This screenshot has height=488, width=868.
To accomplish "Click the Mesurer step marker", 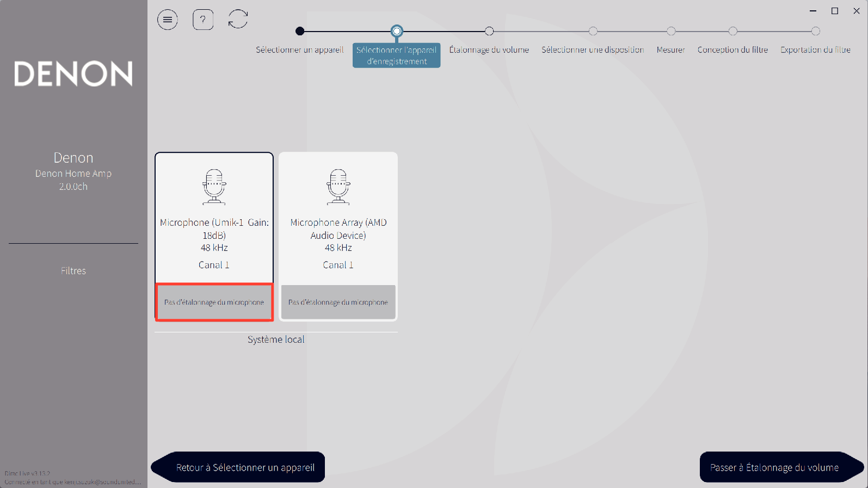I will pos(671,32).
